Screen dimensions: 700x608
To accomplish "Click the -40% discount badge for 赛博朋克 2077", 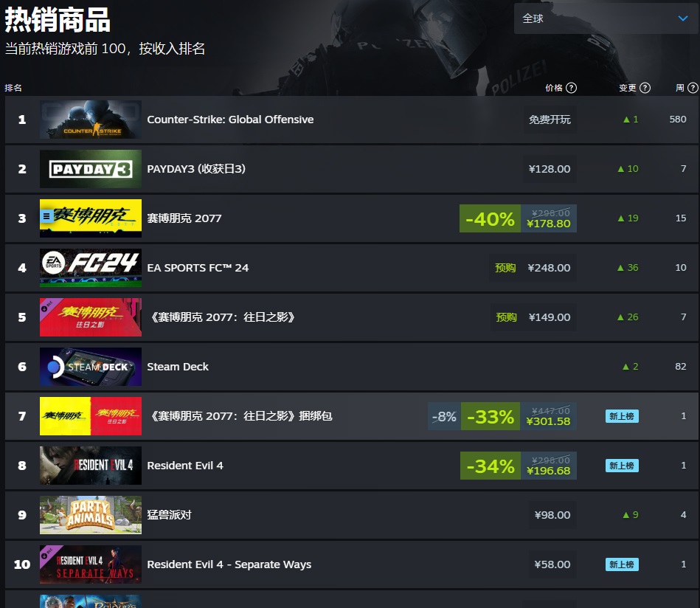I will coord(490,218).
